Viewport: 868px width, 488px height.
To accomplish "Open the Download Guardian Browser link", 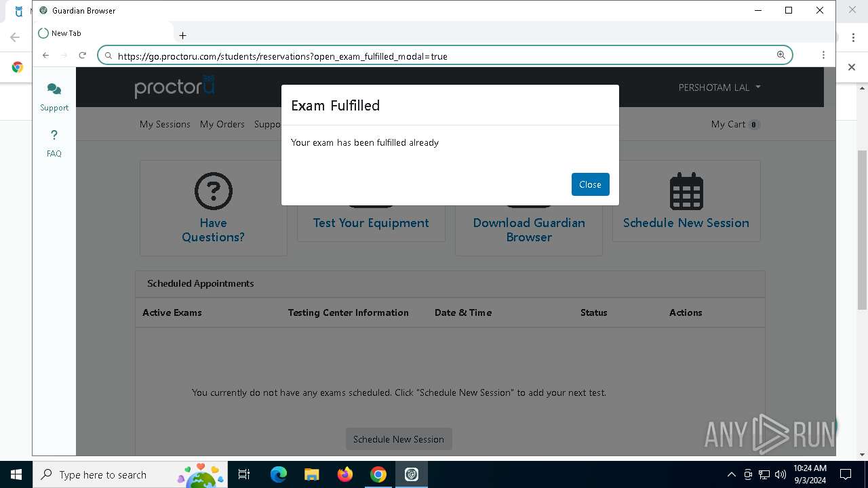I will 529,230.
